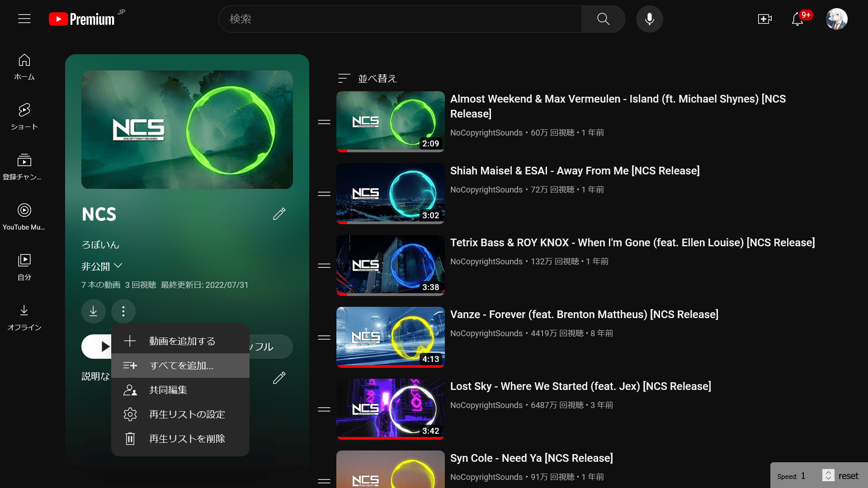Open ショート in sidebar
This screenshot has width=868, height=488.
(x=24, y=117)
